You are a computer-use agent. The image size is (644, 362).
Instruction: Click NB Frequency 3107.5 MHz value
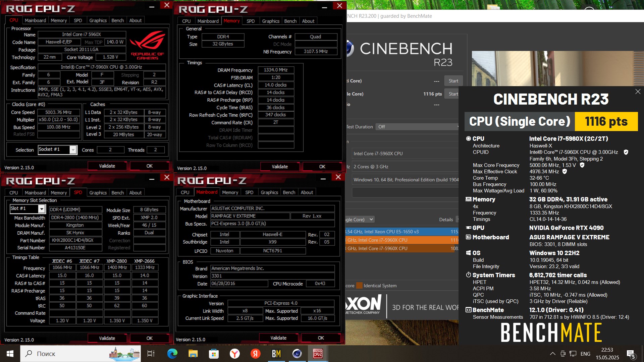(316, 51)
